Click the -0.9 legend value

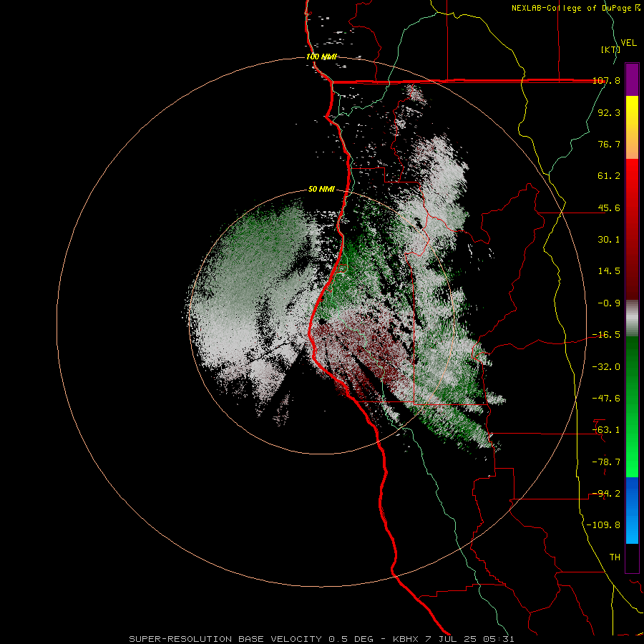click(x=609, y=303)
